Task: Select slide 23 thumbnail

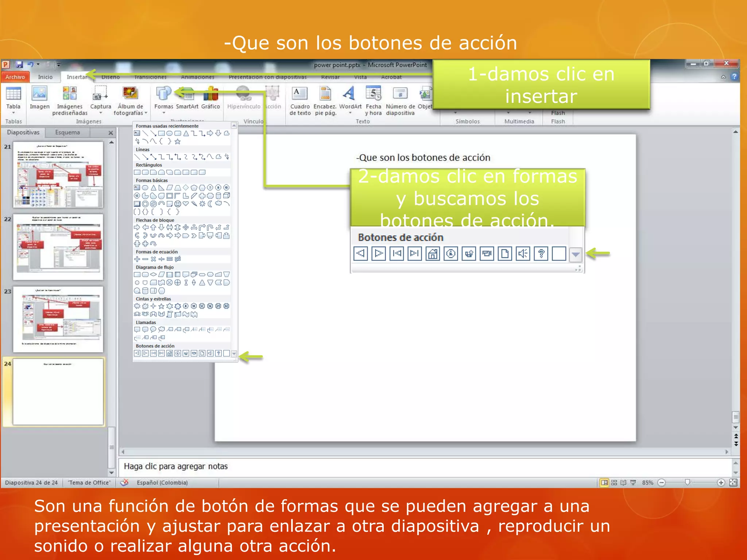Action: 58,319
